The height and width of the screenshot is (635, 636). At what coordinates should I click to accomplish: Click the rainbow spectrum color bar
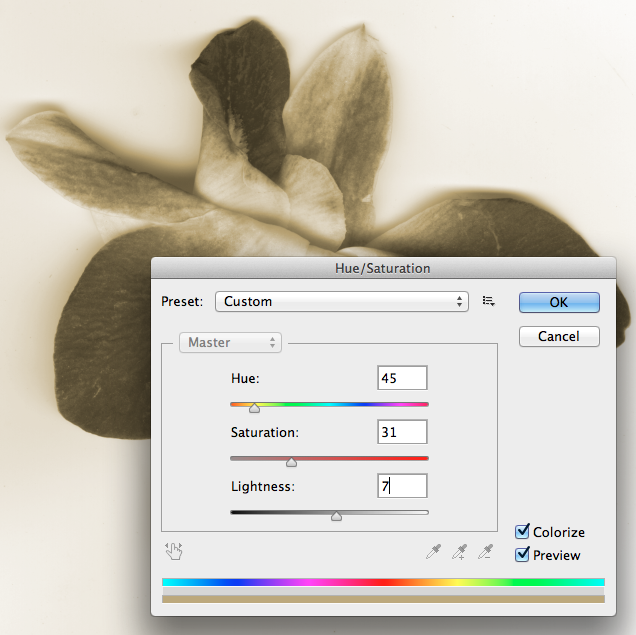383,581
